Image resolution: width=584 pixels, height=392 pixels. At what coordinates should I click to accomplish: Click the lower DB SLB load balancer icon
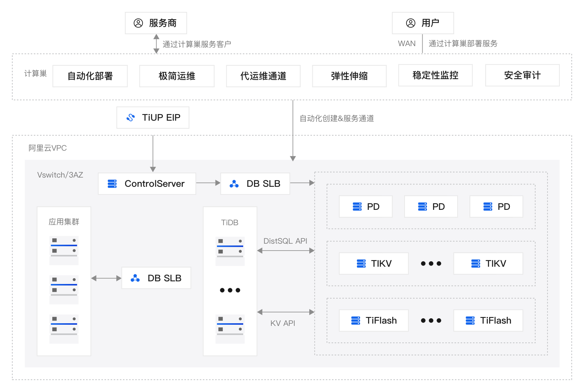click(x=135, y=278)
